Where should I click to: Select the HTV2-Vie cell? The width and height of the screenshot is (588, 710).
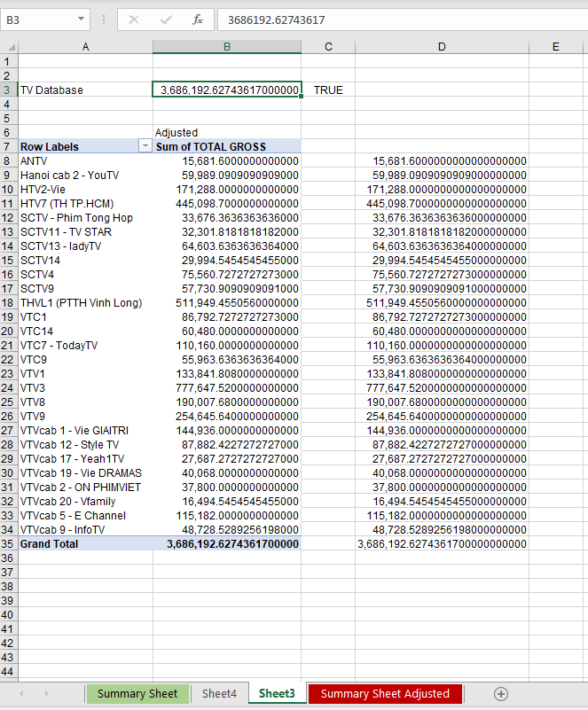tap(85, 189)
